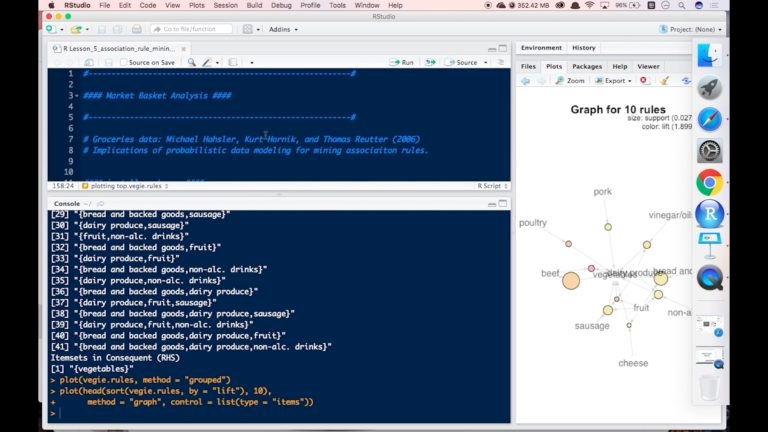Screen dimensions: 768x432
Task: Go to the previous plot
Action: [x=525, y=81]
